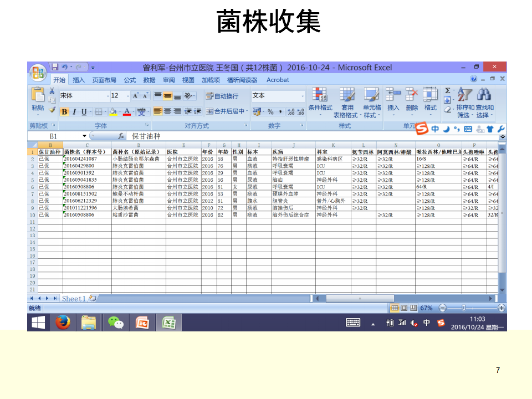The image size is (532, 399).
Task: Expand the formula bar
Action: pyautogui.click(x=503, y=136)
